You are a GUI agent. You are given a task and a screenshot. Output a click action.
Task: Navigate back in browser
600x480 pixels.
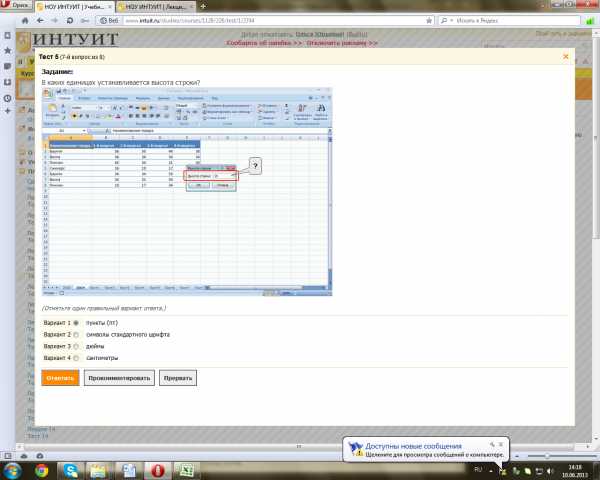pyautogui.click(x=40, y=21)
